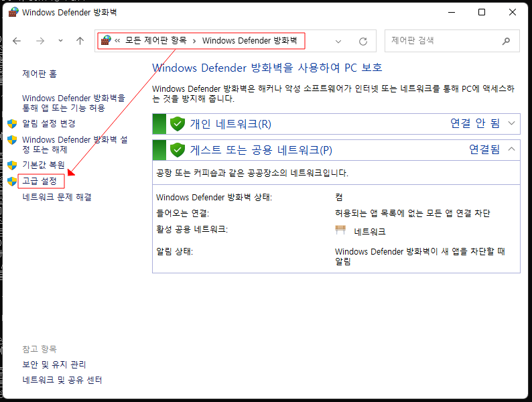Click shield icon beside 고급 설정

[12, 182]
